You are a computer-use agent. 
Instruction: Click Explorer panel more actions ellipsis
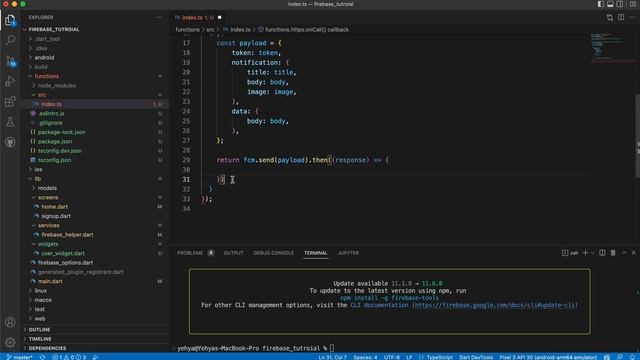point(159,18)
